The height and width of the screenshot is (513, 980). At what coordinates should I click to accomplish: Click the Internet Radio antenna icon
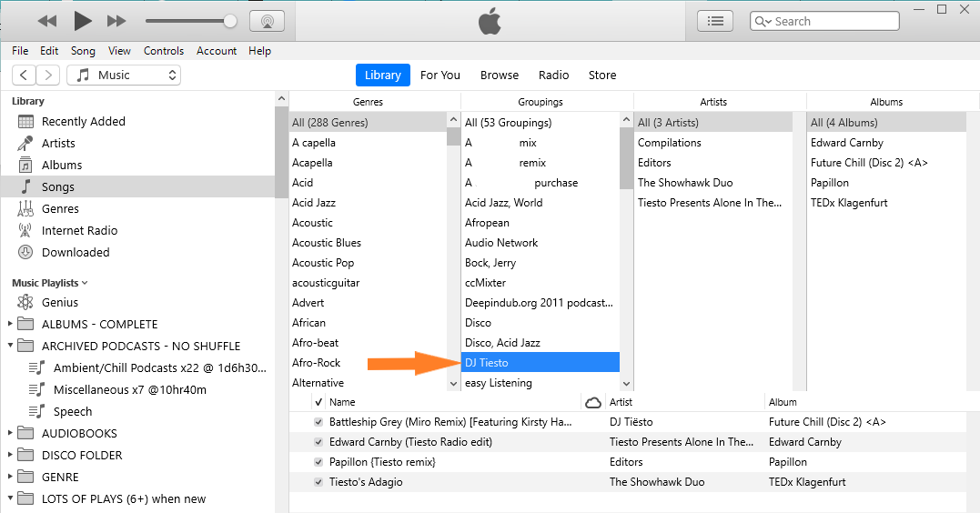click(25, 230)
